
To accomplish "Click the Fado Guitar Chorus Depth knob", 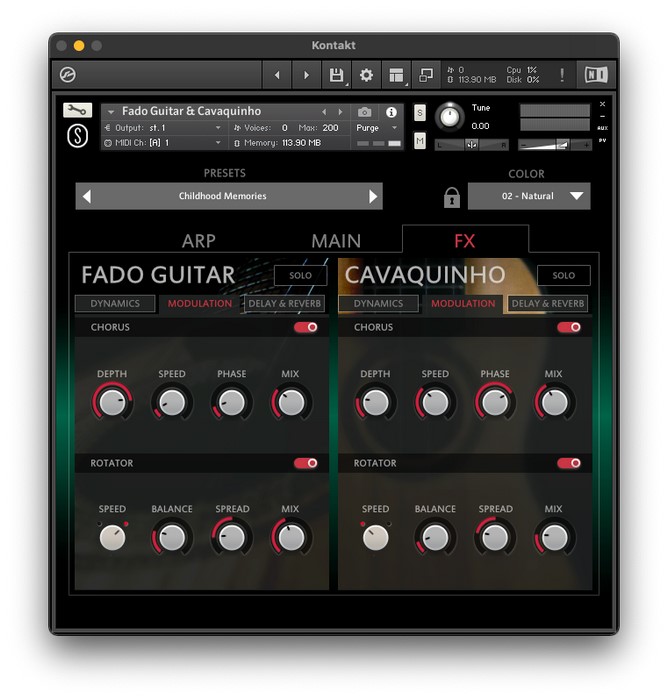I will (x=112, y=403).
